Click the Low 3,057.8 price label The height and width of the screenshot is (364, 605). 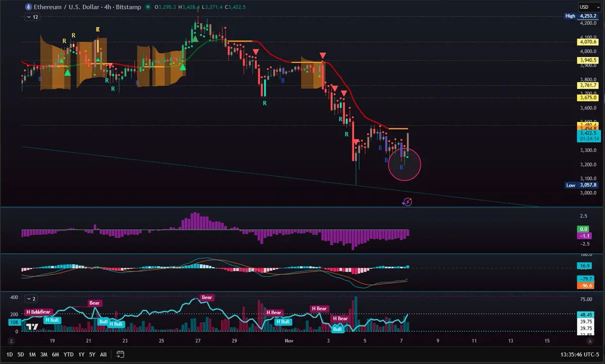[582, 185]
